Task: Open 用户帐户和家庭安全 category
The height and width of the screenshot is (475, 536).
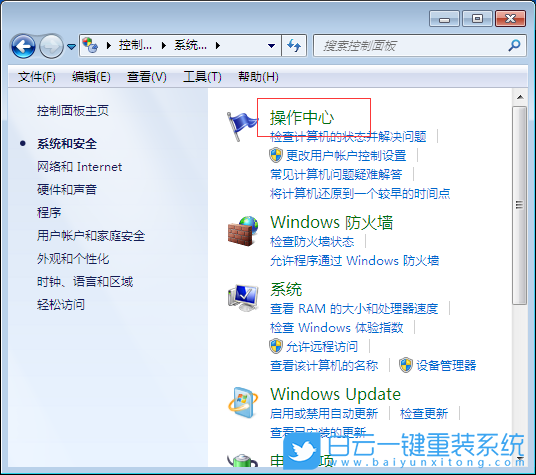Action: point(91,236)
